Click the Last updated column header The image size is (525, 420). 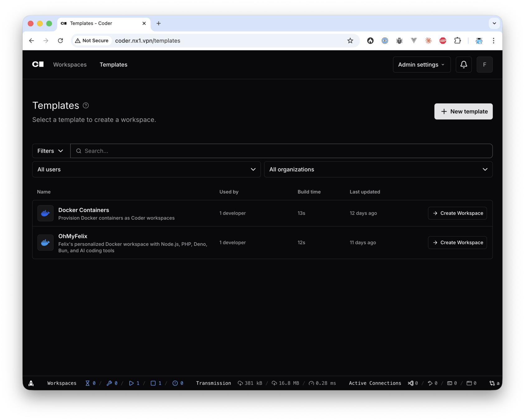point(365,192)
